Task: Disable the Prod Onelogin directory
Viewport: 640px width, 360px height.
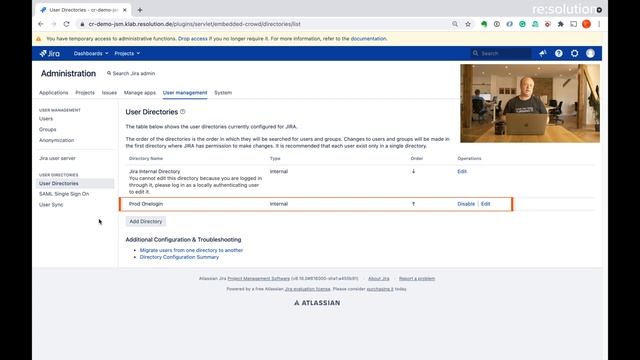Action: click(466, 204)
